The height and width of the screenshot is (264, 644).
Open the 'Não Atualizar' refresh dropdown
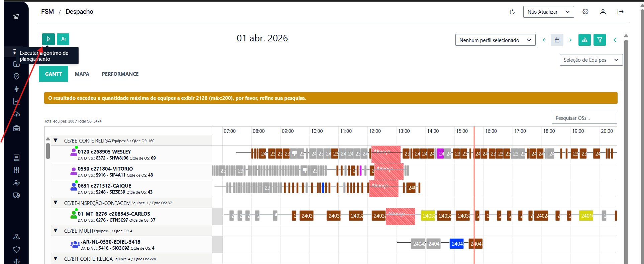click(x=548, y=12)
